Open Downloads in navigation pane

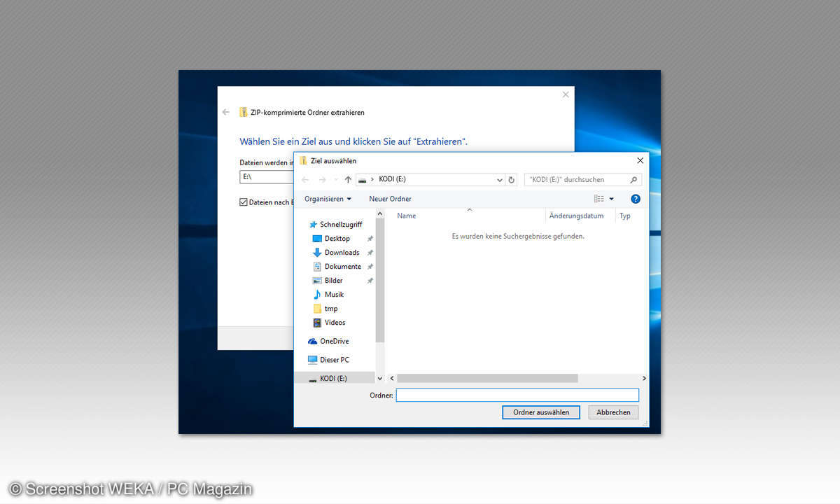(336, 253)
